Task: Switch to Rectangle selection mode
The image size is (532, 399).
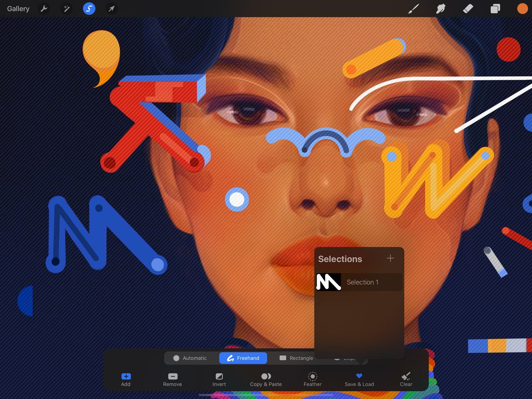Action: (x=296, y=358)
